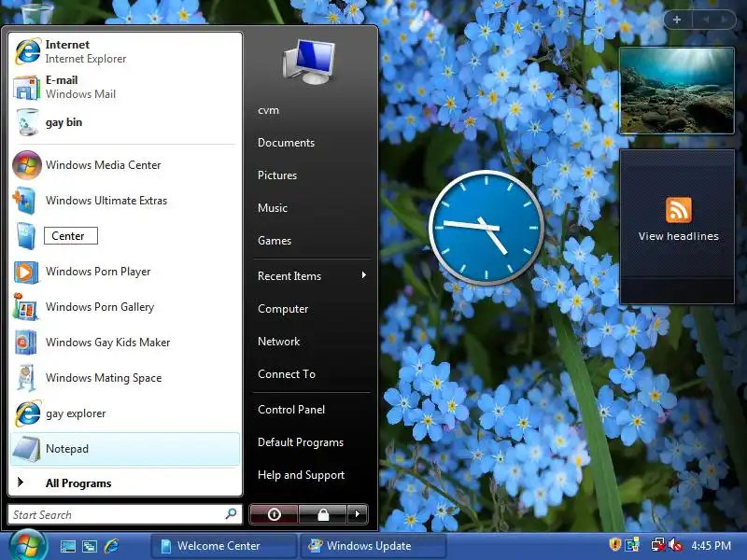This screenshot has width=747, height=560.
Task: Click the recycle bin icon in Start menu
Action: point(27,122)
